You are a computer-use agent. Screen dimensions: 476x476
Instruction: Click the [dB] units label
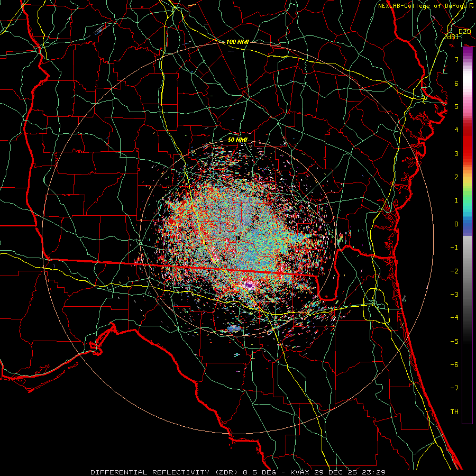click(x=452, y=36)
